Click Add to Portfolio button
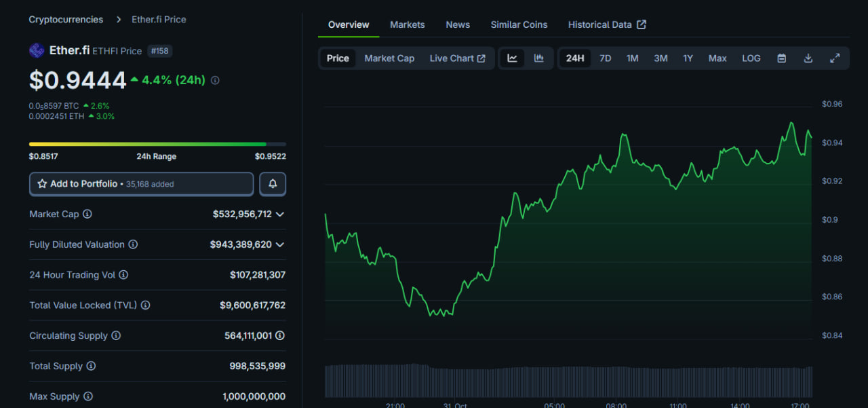The height and width of the screenshot is (408, 868). [141, 184]
